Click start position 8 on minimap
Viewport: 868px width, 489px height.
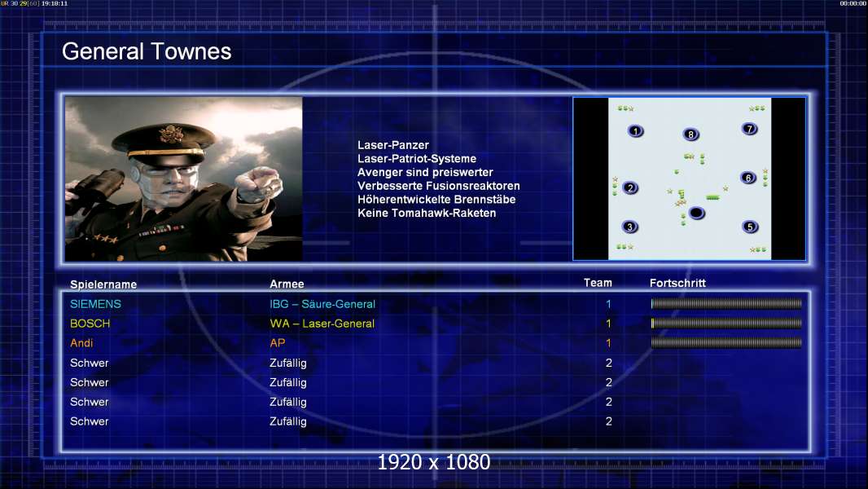(690, 134)
